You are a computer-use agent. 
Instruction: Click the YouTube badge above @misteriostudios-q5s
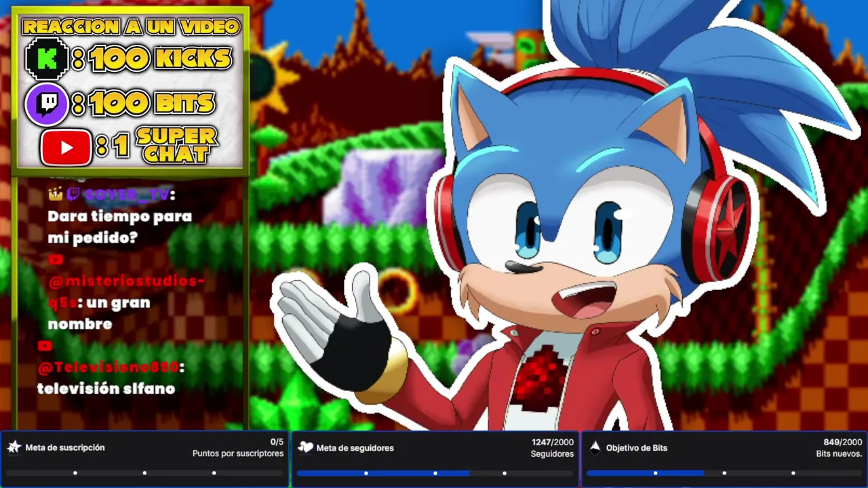click(56, 260)
